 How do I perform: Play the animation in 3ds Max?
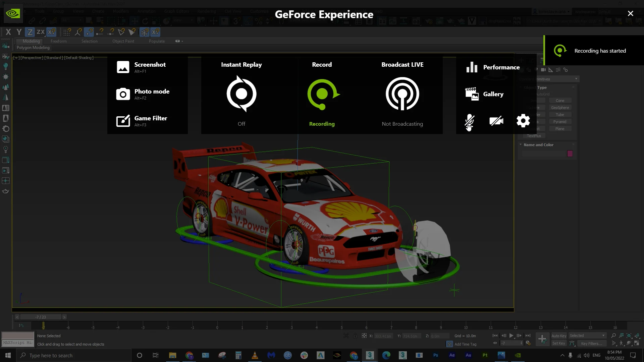[511, 336]
